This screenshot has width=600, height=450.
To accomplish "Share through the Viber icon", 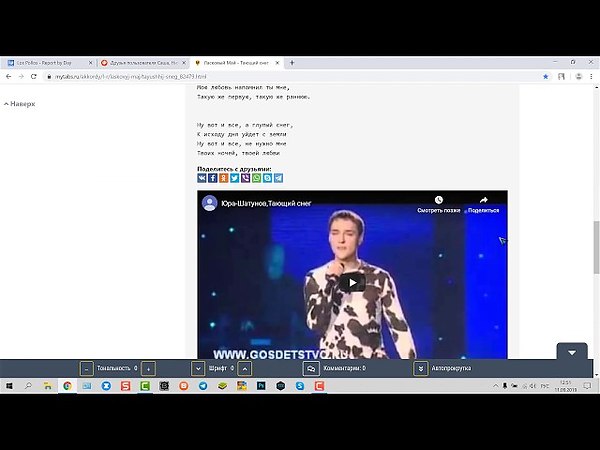I will 246,178.
